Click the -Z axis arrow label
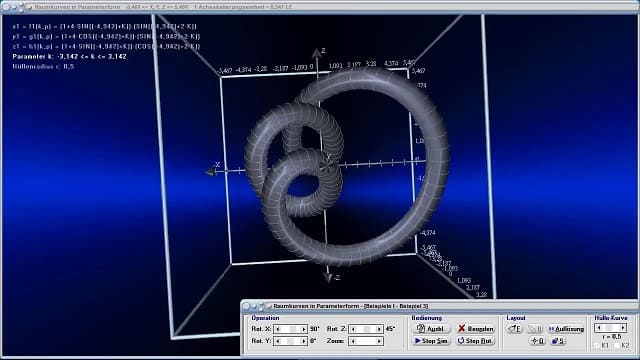This screenshot has height=360, width=640. pyautogui.click(x=337, y=278)
